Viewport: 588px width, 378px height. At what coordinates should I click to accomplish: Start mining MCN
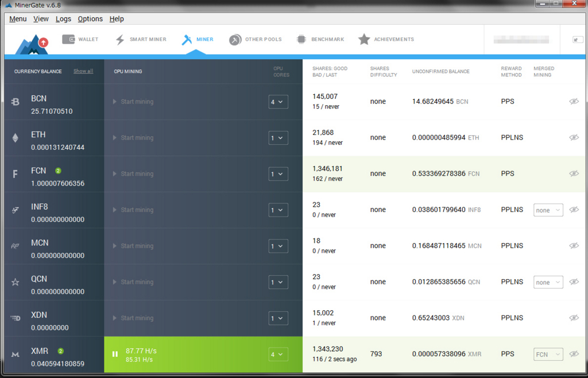[x=133, y=246]
